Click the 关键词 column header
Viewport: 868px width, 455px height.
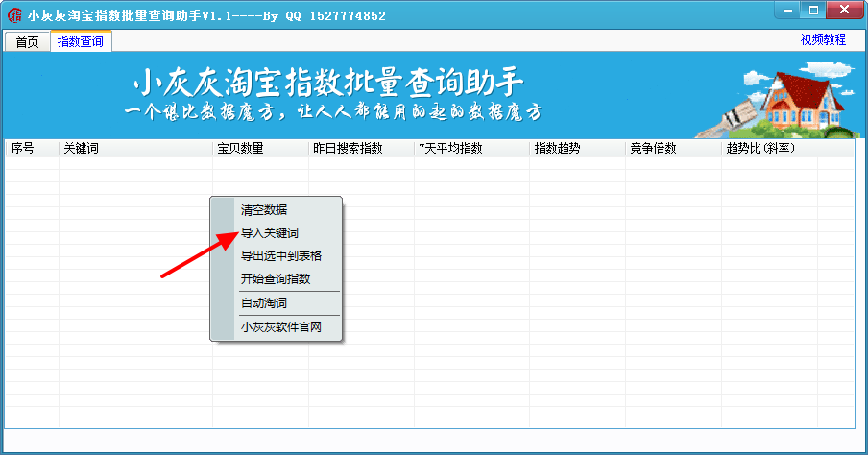tap(135, 148)
